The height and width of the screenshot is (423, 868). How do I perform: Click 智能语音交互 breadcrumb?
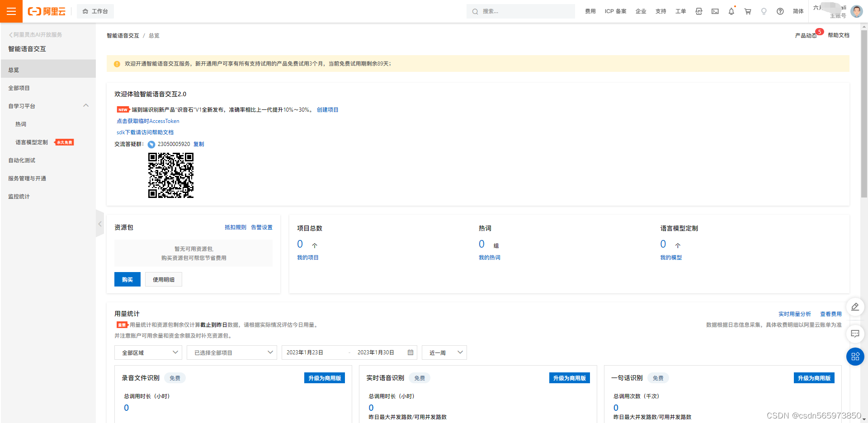pyautogui.click(x=123, y=36)
